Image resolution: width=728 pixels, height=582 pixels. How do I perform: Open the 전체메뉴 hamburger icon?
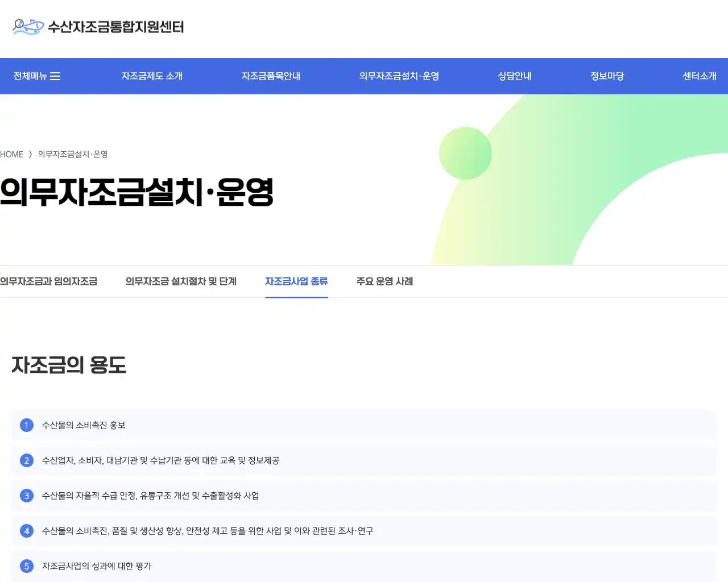(x=56, y=76)
